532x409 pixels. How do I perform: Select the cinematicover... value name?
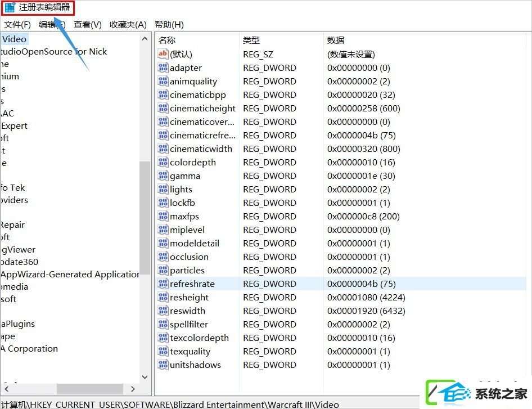point(202,122)
